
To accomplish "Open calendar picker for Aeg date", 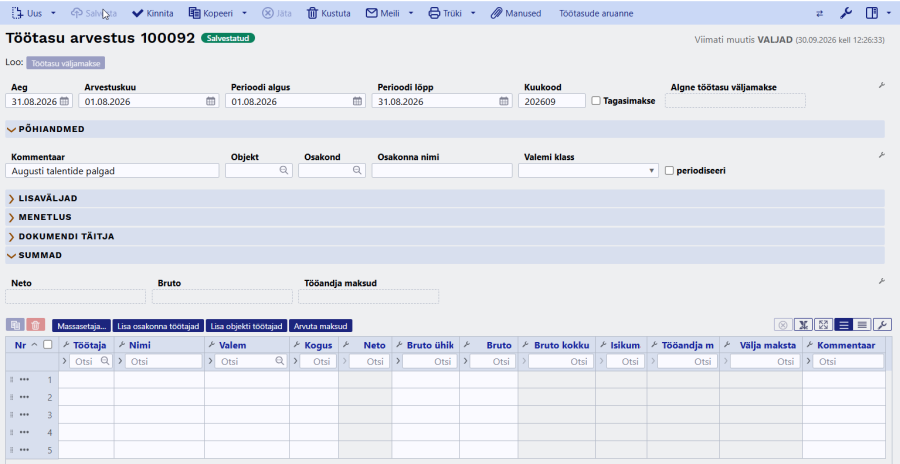I will tap(65, 101).
